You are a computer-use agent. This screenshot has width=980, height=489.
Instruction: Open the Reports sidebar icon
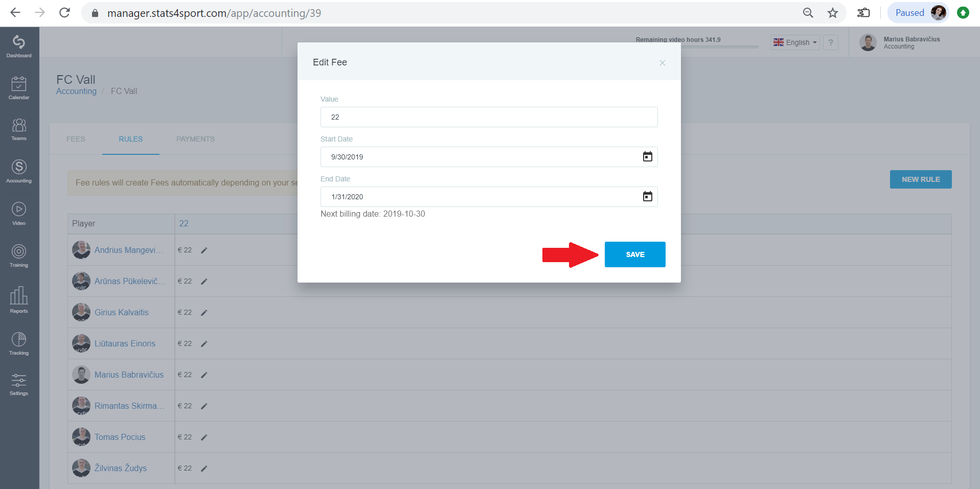click(19, 300)
